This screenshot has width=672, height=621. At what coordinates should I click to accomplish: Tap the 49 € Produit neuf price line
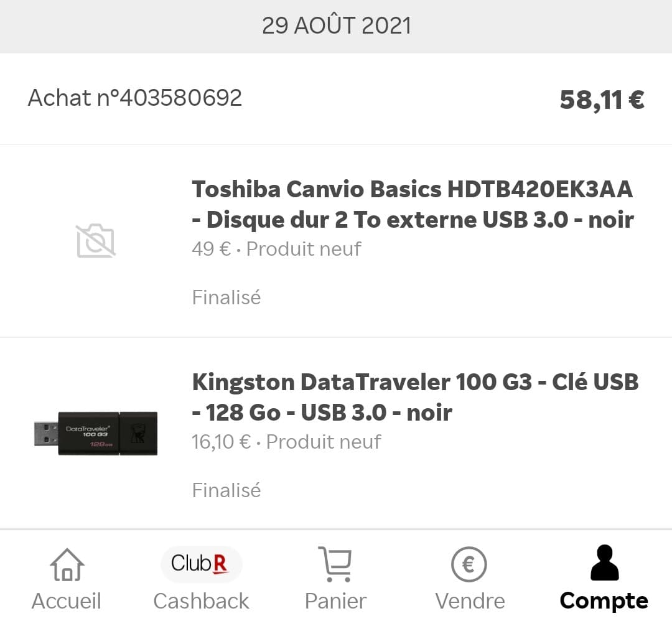pos(275,249)
